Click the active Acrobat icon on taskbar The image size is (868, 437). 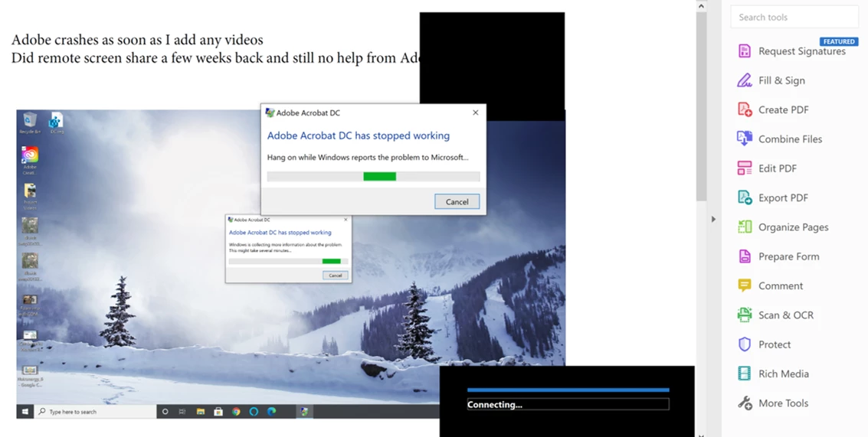click(x=304, y=412)
